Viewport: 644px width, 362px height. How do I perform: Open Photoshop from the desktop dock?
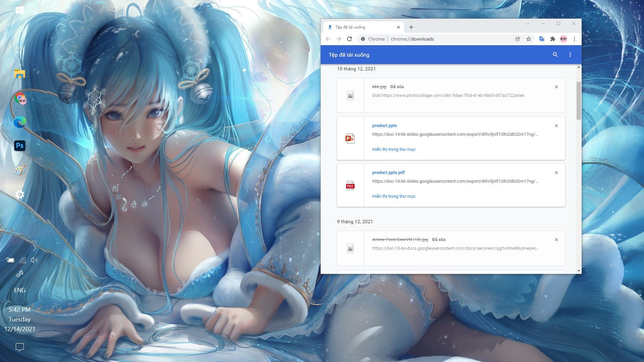click(x=20, y=145)
